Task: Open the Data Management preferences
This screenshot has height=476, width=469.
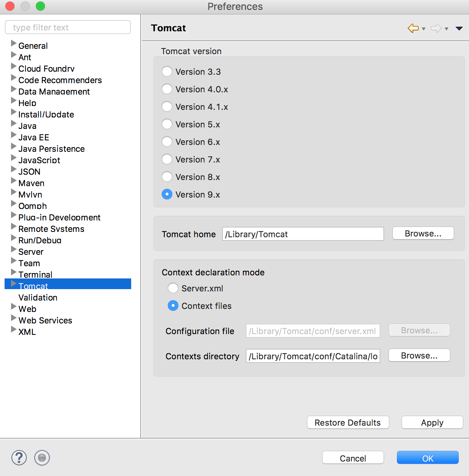Action: 54,92
